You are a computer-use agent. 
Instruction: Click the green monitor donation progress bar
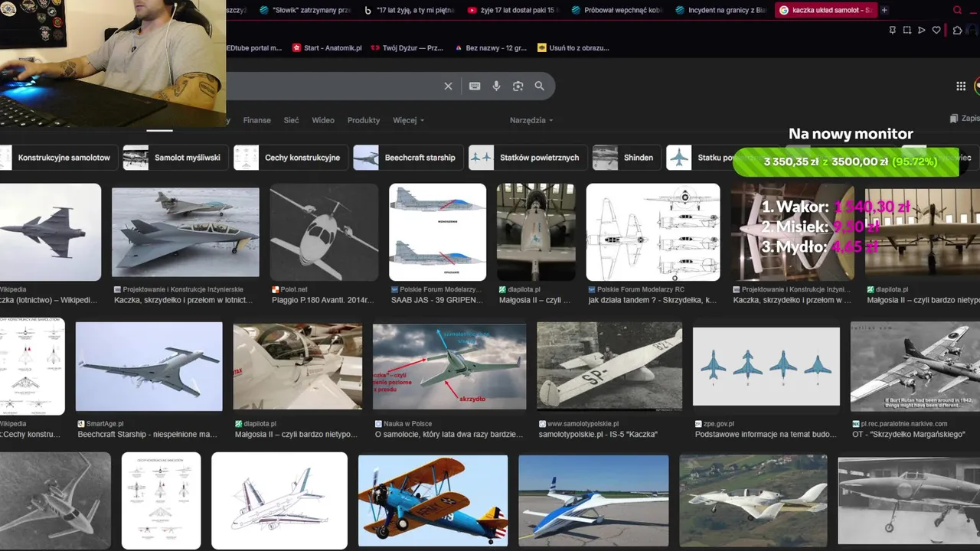pyautogui.click(x=846, y=162)
